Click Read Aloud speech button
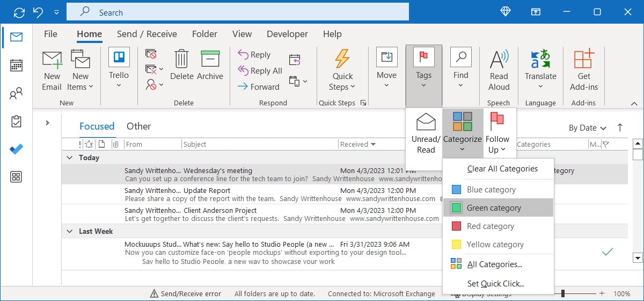 click(499, 70)
